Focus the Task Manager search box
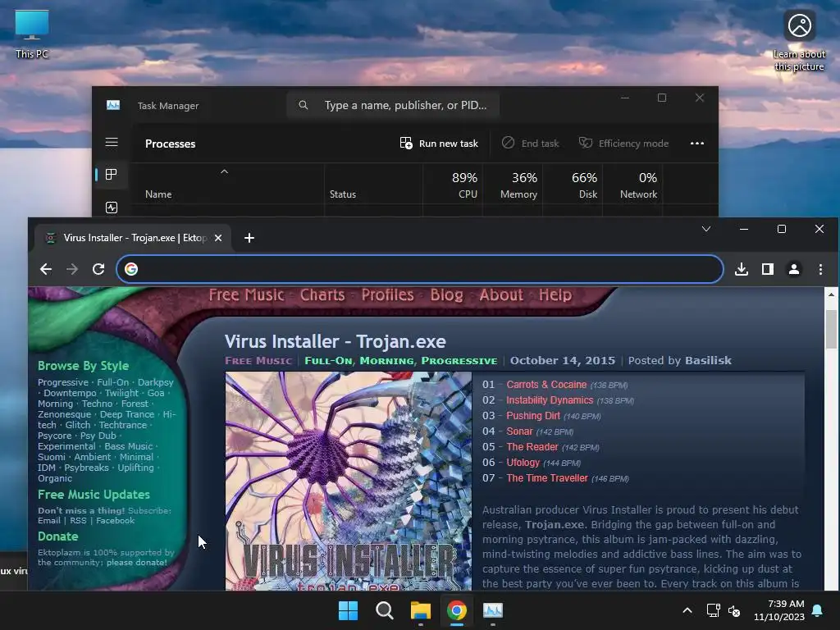Screen dimensions: 840x630 393,105
